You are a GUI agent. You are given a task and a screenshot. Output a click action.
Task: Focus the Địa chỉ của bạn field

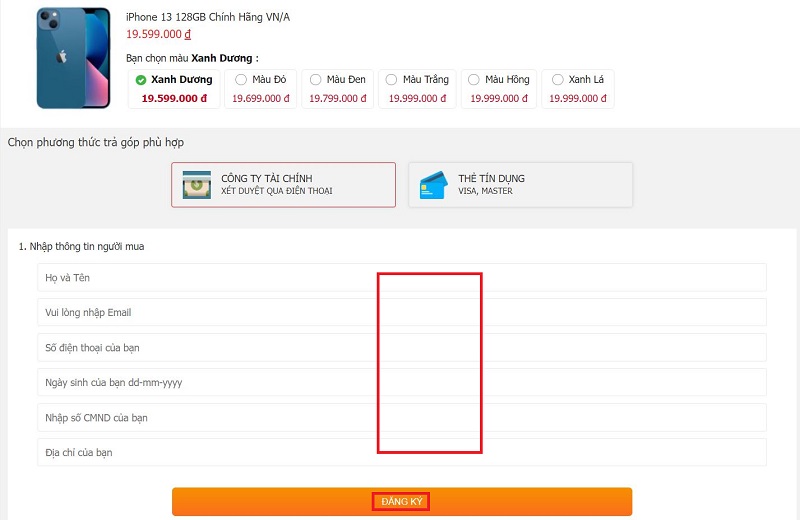[402, 452]
